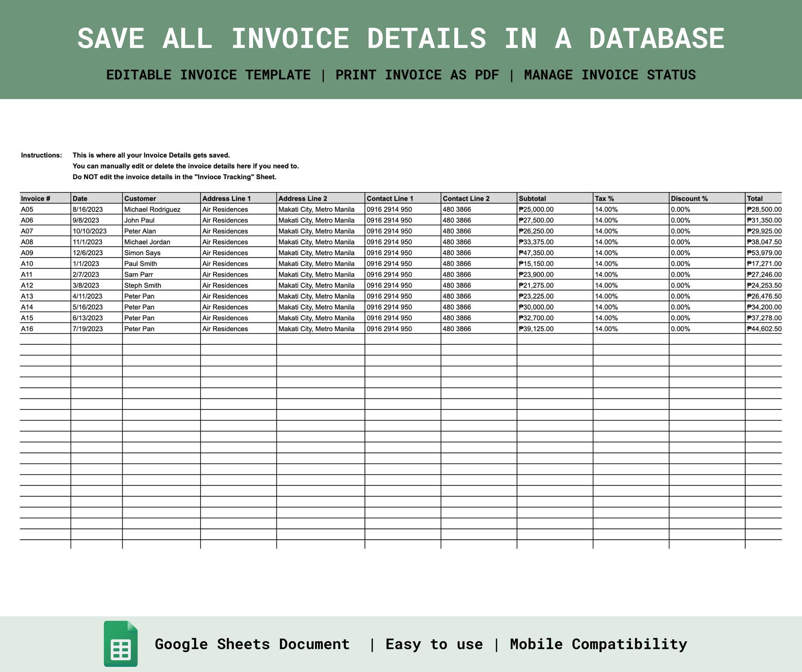Click the Discount % column header

(x=707, y=198)
